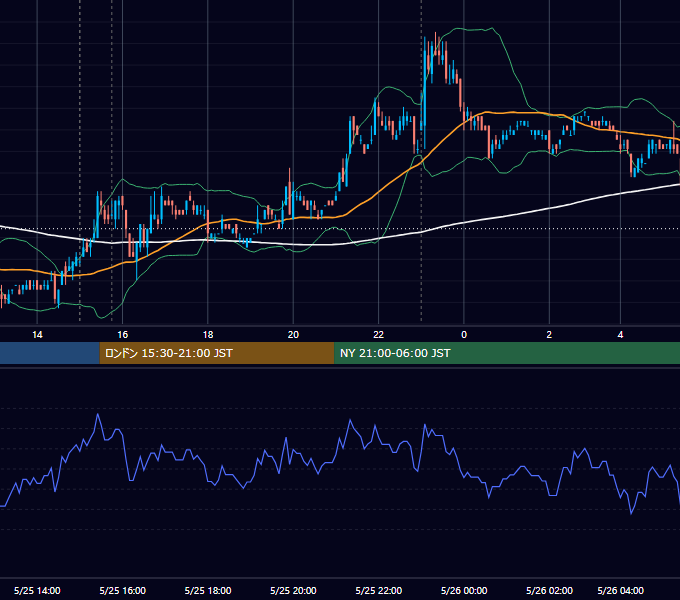Click the 18 hour axis label
The height and width of the screenshot is (600, 680).
coord(208,335)
